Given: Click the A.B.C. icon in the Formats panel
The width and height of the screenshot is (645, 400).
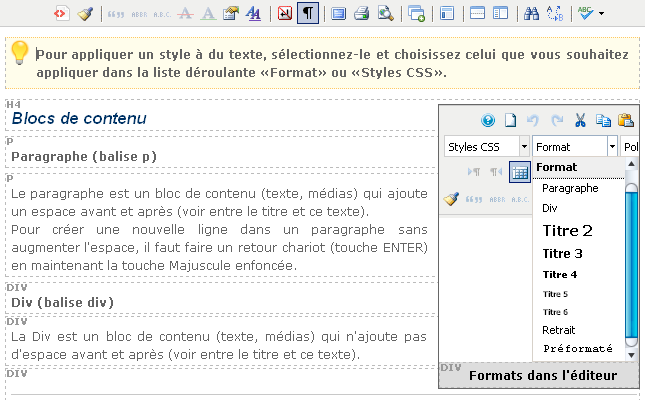Looking at the screenshot, I should pos(520,200).
